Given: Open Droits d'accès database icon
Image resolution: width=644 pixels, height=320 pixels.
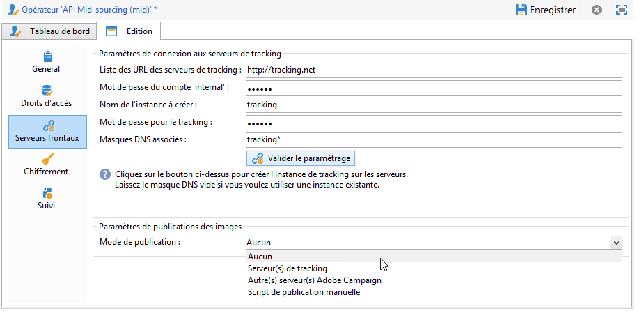Looking at the screenshot, I should click(x=47, y=91).
